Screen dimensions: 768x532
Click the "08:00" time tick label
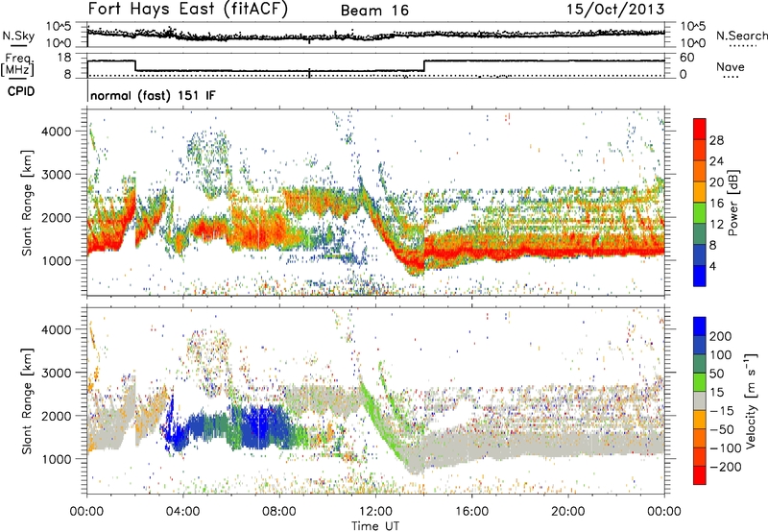click(x=279, y=512)
